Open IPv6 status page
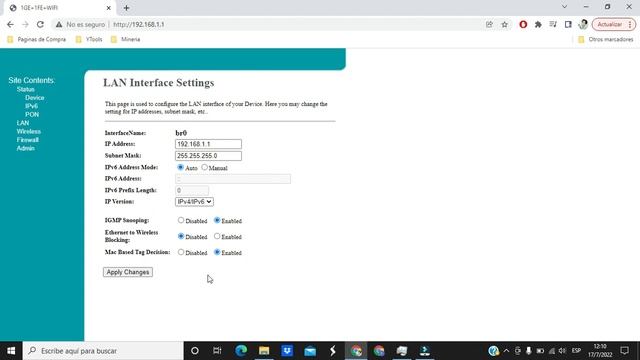 pos(31,106)
